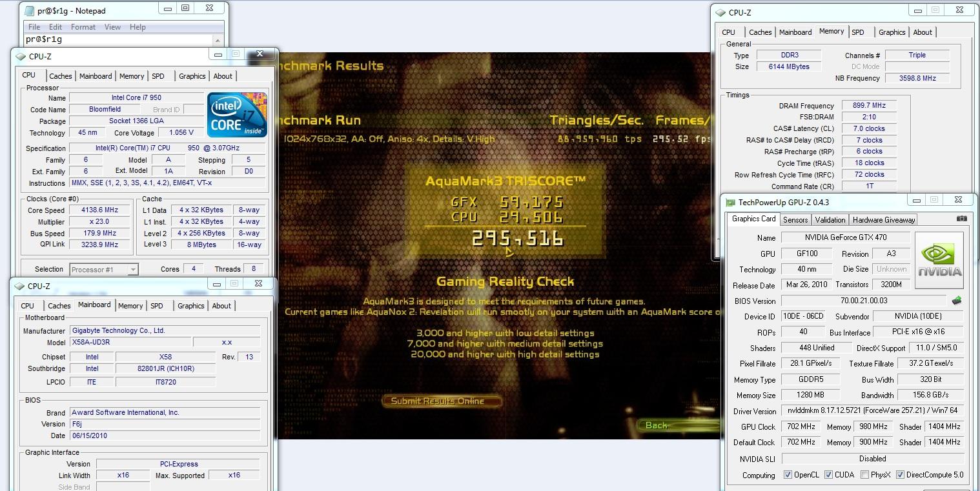The height and width of the screenshot is (491, 980).
Task: Open Notepad's Edit menu
Action: (56, 27)
